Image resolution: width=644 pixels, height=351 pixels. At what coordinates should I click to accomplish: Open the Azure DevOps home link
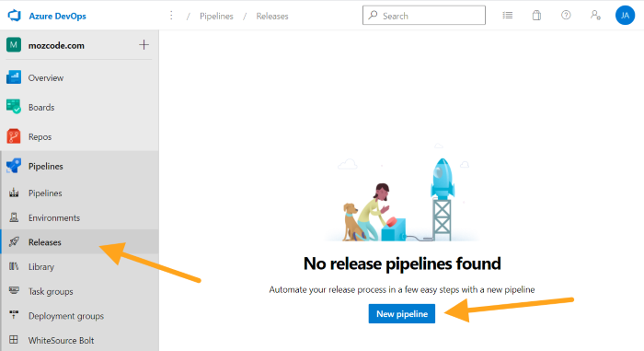(57, 16)
